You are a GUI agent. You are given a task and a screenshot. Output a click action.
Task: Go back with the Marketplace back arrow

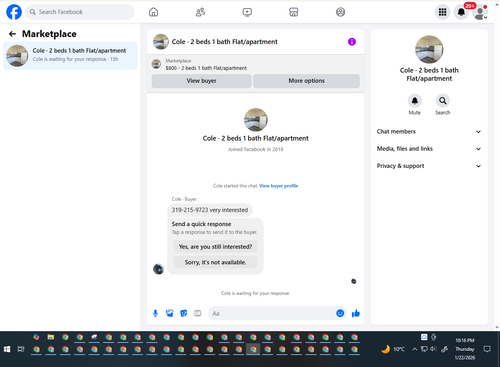(12, 34)
